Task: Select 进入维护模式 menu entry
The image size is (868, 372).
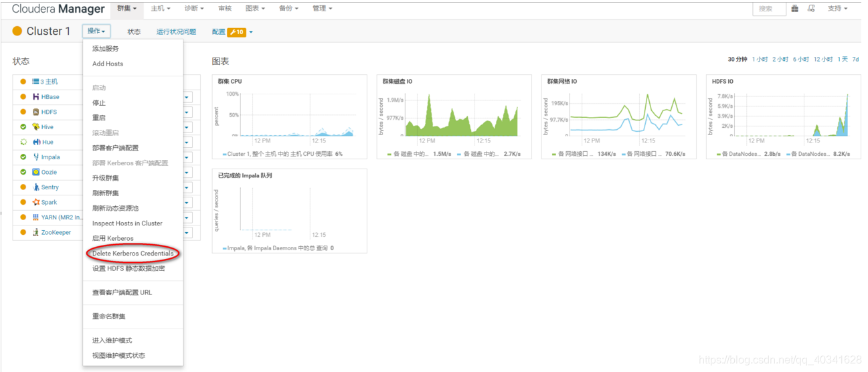Action: (112, 341)
